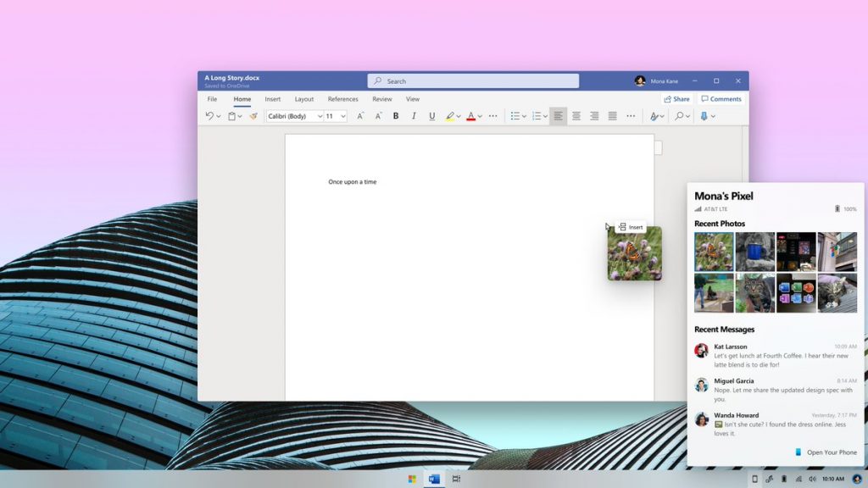Screen dimensions: 868x488
Task: Decrease font size with the smaller A
Action: pyautogui.click(x=378, y=115)
